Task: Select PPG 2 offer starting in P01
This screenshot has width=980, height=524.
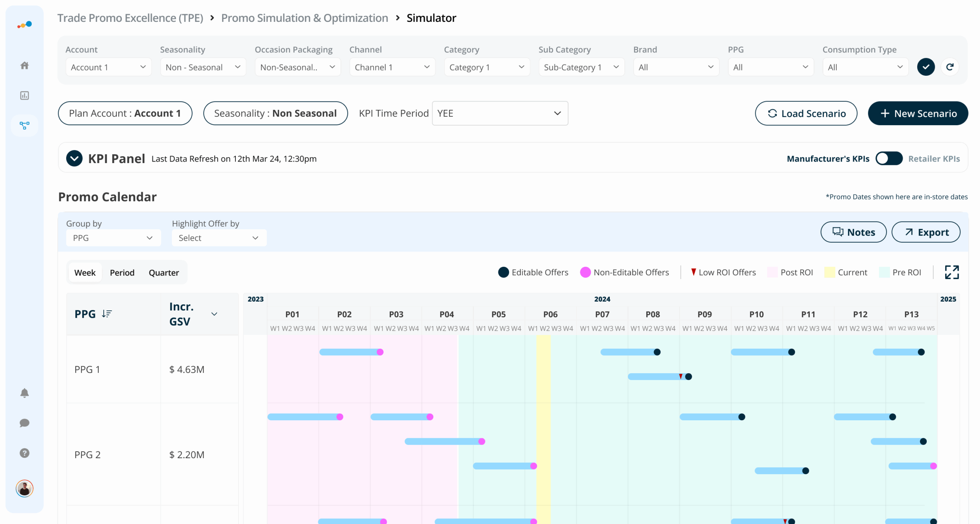Action: (305, 417)
